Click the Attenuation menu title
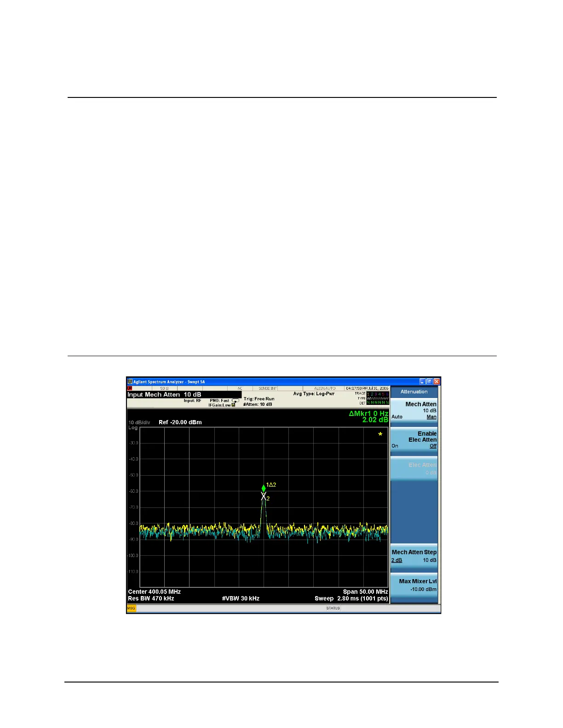 click(x=414, y=392)
